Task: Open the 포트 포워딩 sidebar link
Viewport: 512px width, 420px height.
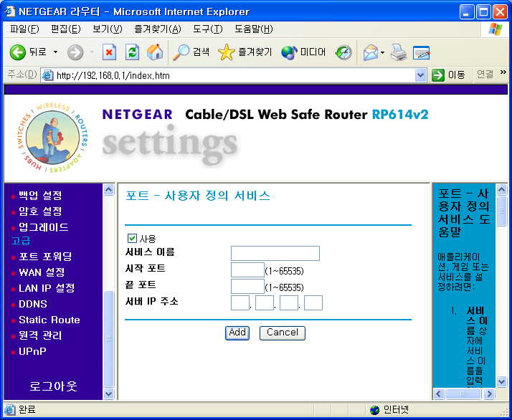Action: pyautogui.click(x=45, y=257)
